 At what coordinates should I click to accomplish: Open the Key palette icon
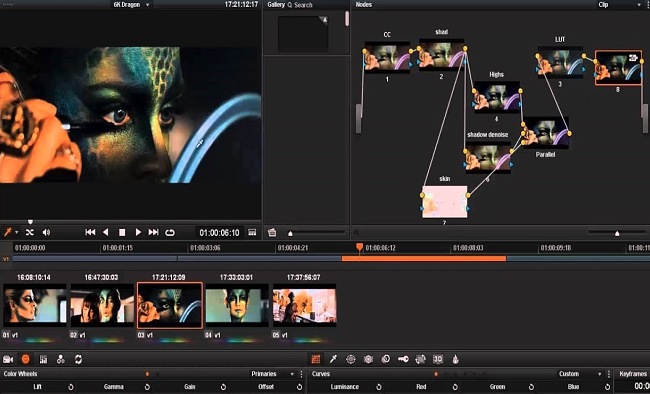[403, 359]
